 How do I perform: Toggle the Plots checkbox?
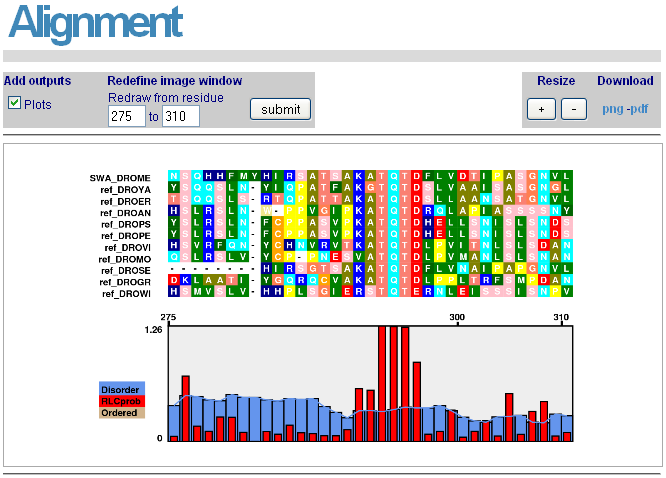[15, 103]
